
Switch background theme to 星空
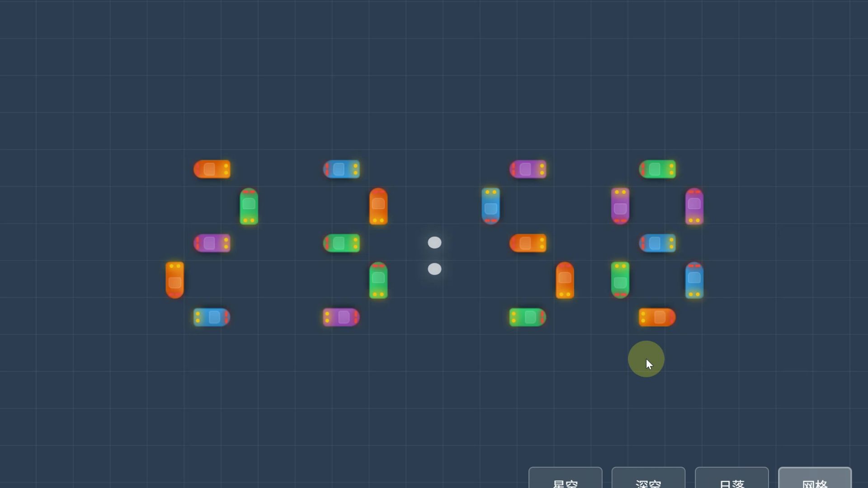pos(565,479)
